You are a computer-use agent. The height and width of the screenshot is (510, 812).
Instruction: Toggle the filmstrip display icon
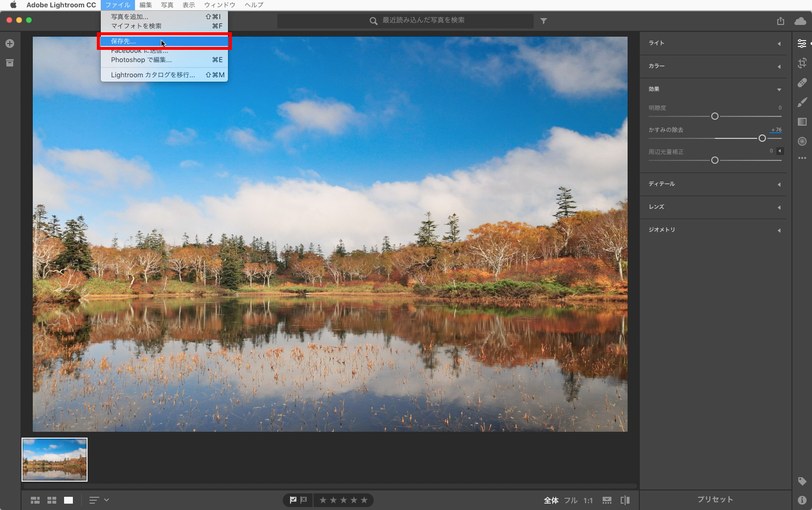(x=607, y=500)
